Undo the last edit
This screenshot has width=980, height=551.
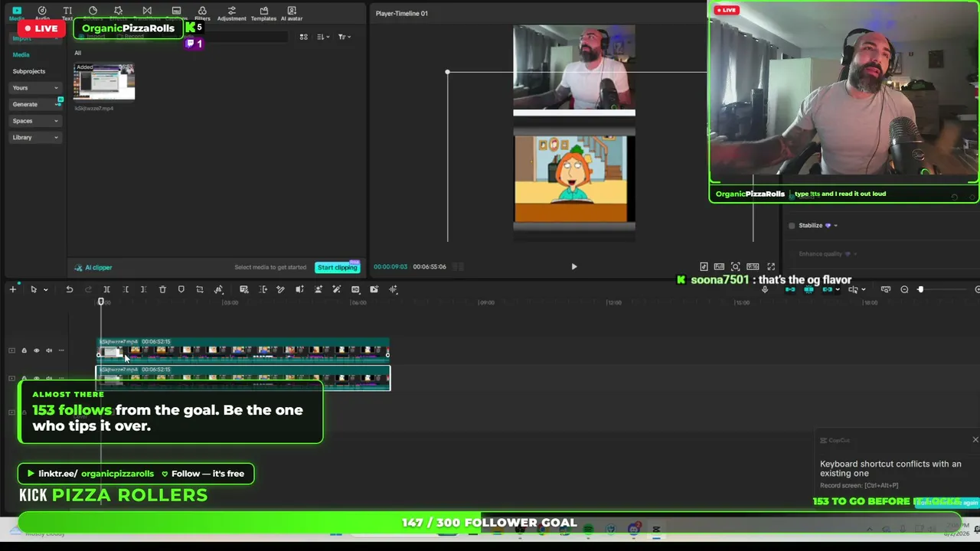(x=69, y=289)
